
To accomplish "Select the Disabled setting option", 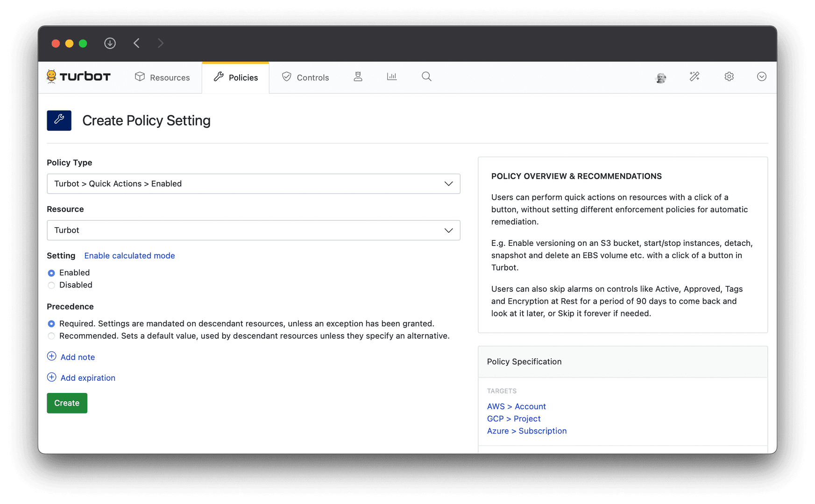I will click(51, 285).
